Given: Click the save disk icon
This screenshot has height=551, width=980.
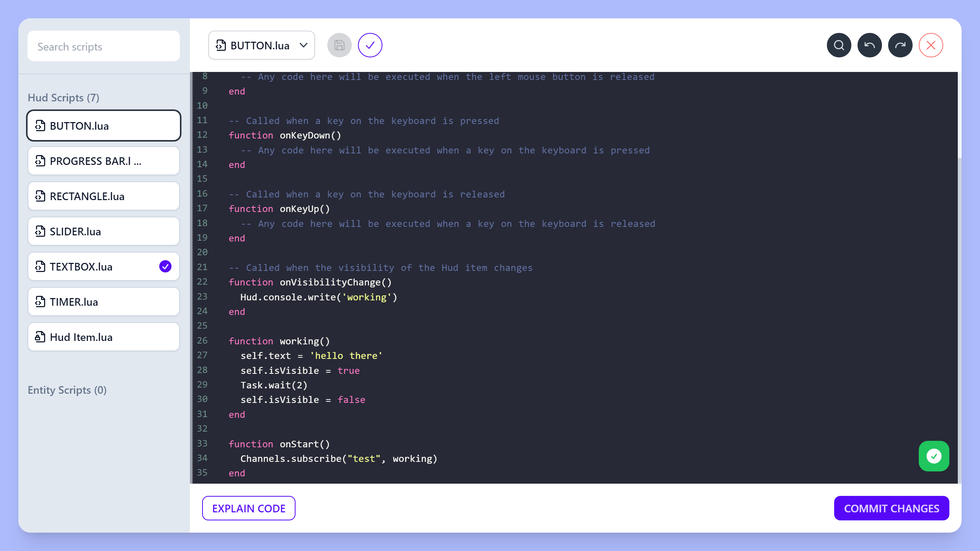Looking at the screenshot, I should click(x=339, y=45).
